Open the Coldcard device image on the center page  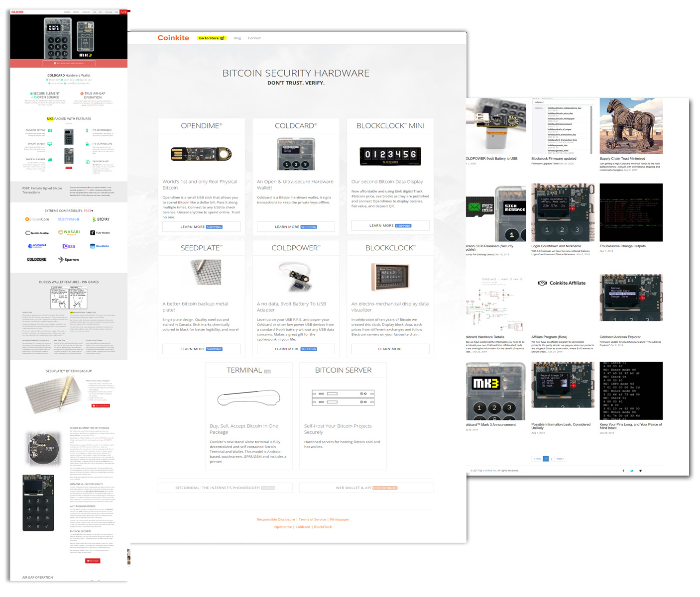[296, 154]
